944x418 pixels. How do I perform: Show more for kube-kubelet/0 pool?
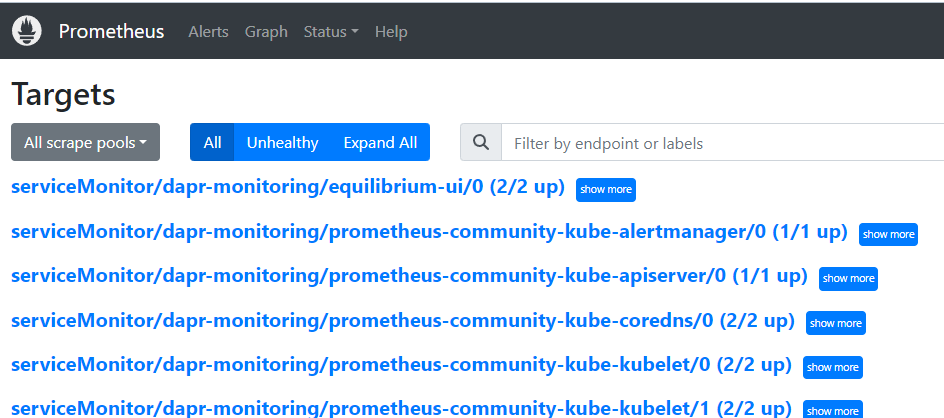click(x=833, y=367)
